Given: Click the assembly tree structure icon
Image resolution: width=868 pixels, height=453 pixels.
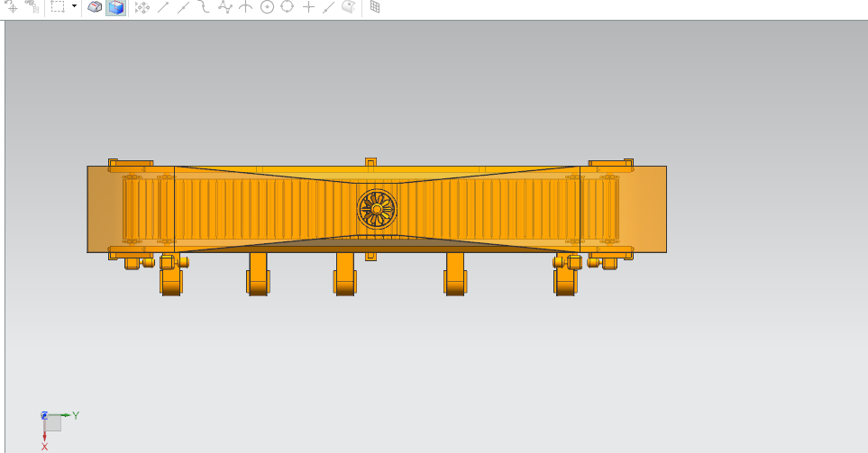Looking at the screenshot, I should click(32, 6).
